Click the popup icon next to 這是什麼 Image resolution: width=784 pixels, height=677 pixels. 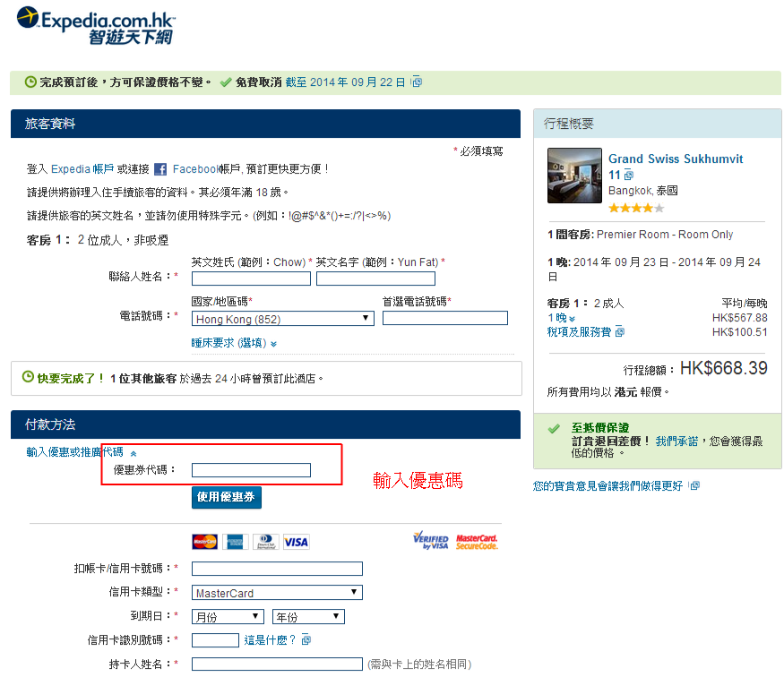[x=306, y=640]
